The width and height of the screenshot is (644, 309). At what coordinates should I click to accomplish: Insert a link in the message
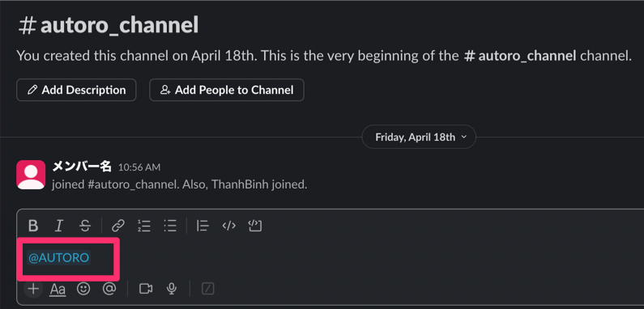pos(118,226)
